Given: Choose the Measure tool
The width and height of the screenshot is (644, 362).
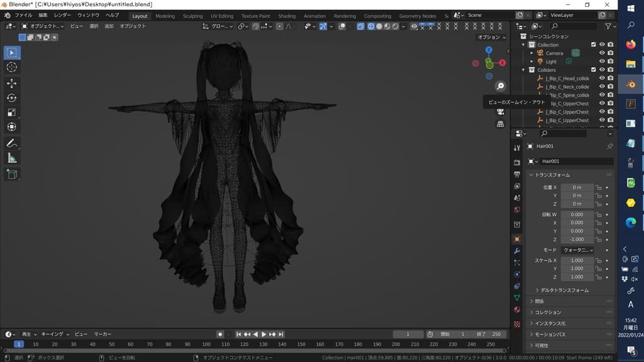Looking at the screenshot, I should [12, 158].
